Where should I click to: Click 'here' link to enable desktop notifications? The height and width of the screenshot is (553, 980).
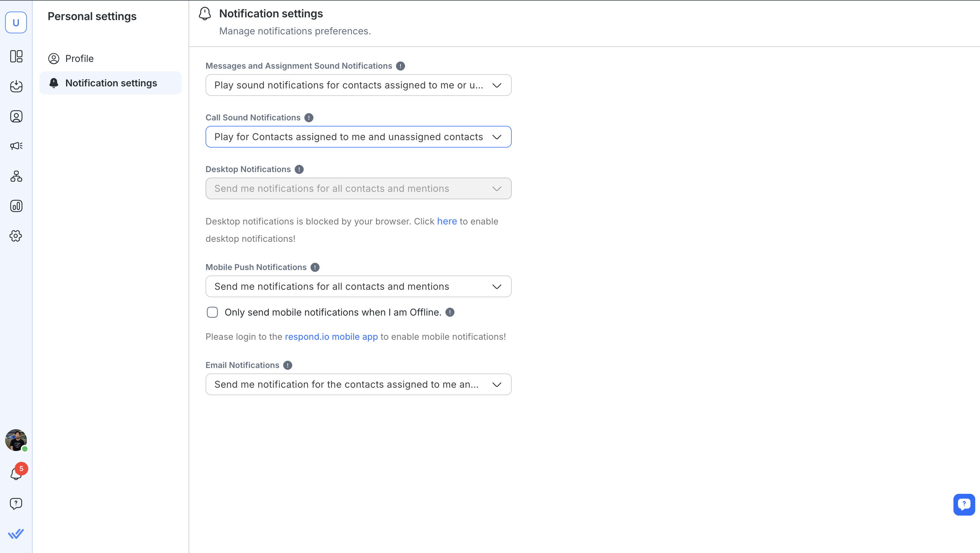pyautogui.click(x=447, y=221)
